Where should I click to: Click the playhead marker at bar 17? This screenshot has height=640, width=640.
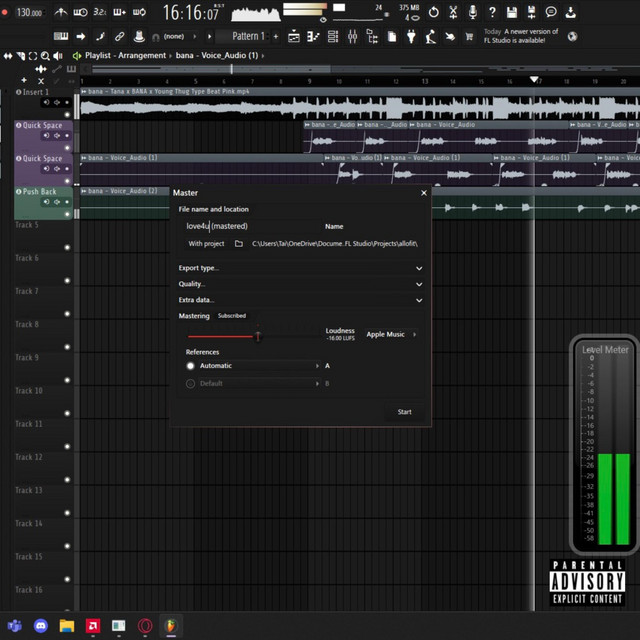[x=534, y=80]
